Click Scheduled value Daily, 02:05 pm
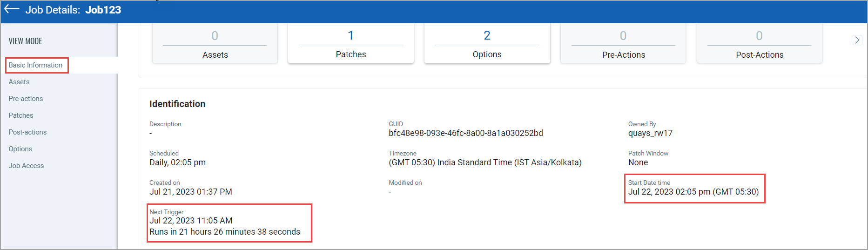This screenshot has height=250, width=868. coord(177,162)
